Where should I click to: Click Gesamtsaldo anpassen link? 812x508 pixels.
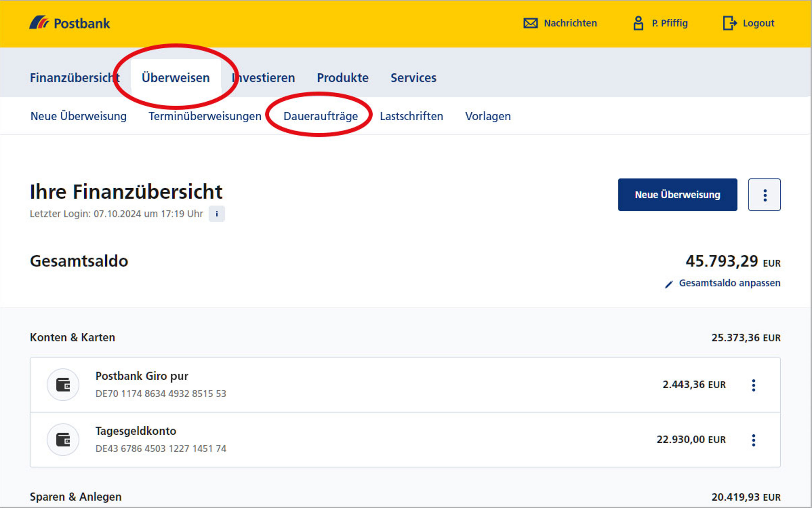tap(730, 283)
